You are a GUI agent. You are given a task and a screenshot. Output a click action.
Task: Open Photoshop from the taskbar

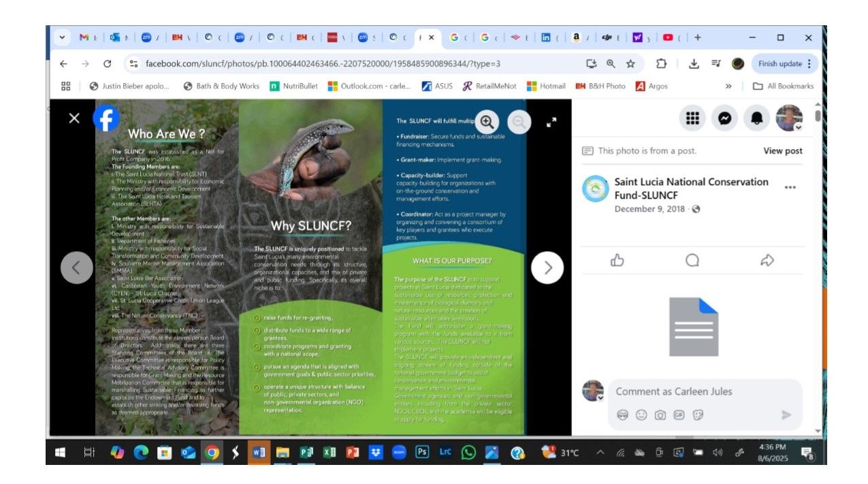point(422,452)
